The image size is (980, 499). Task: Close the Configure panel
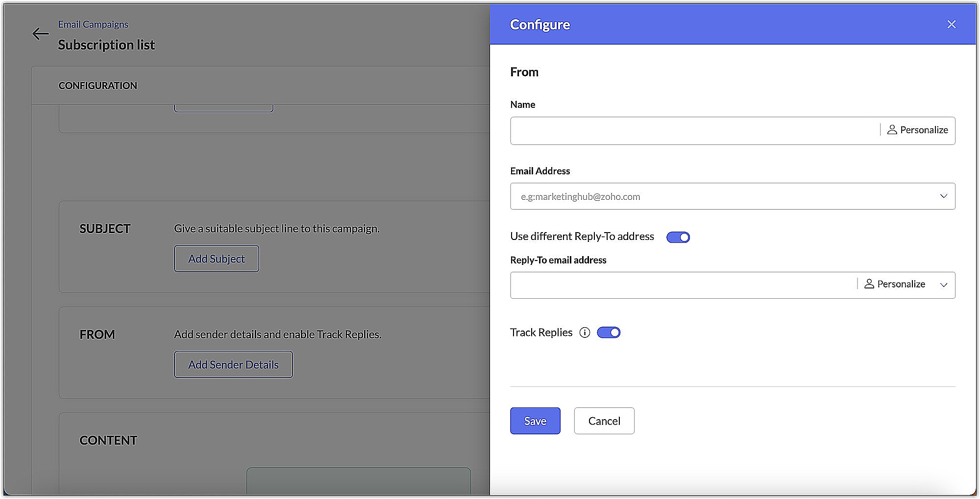point(951,24)
